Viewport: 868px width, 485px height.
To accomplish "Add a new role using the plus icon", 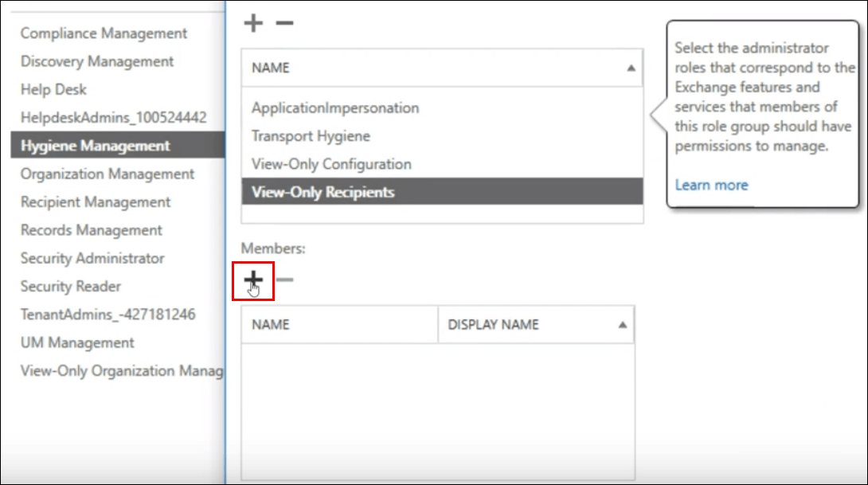I will pos(252,22).
